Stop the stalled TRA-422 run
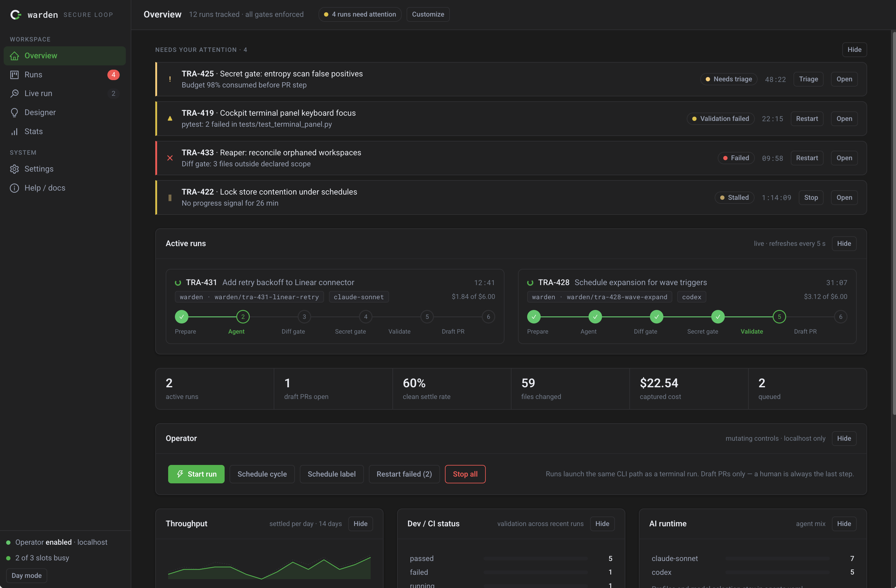The height and width of the screenshot is (588, 896). click(811, 198)
